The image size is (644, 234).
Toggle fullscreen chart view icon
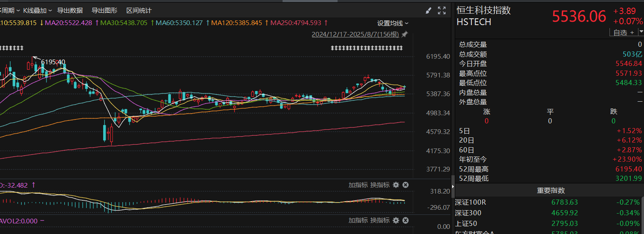click(442, 11)
